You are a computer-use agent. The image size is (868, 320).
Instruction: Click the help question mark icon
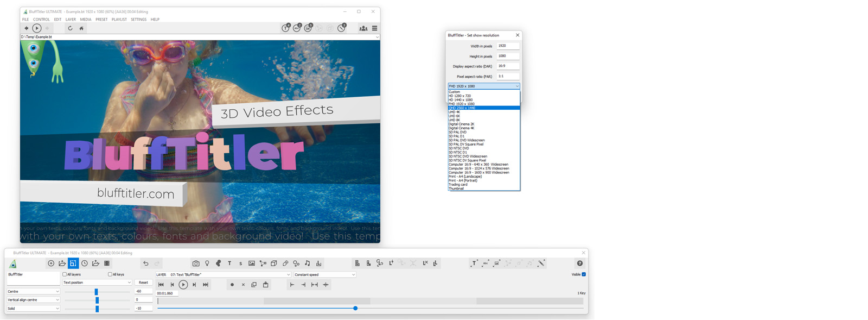(580, 263)
